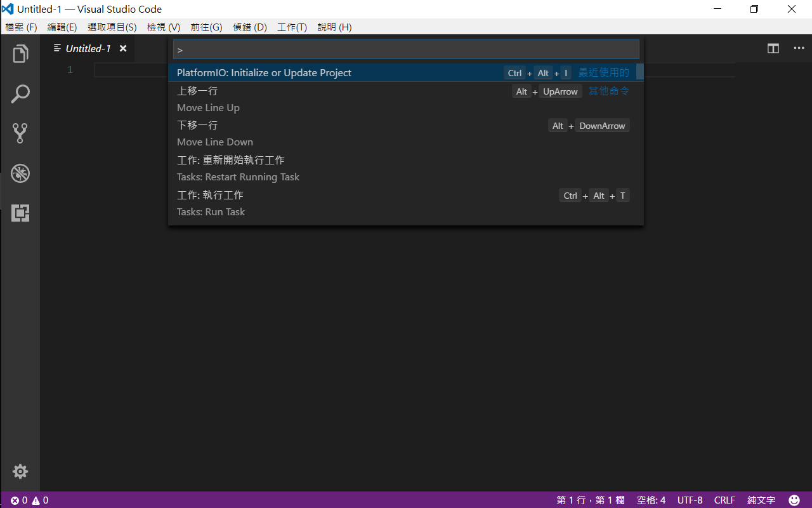
Task: Click the split editor icon
Action: tap(773, 48)
